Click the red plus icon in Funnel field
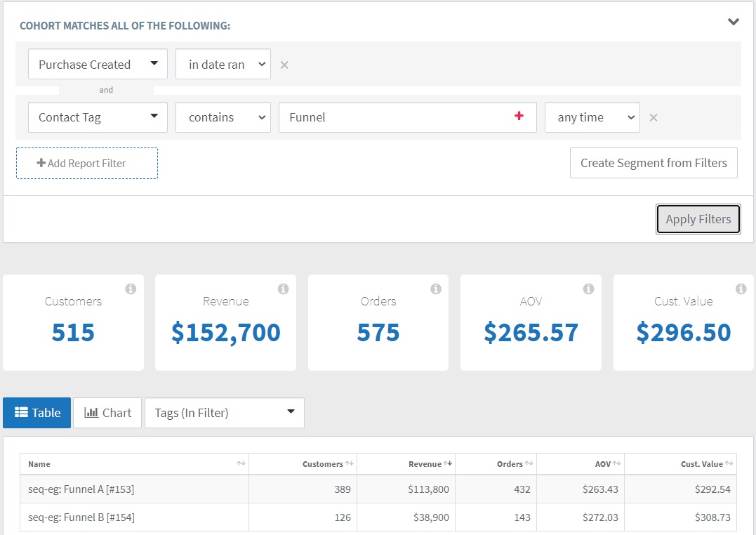 tap(519, 116)
